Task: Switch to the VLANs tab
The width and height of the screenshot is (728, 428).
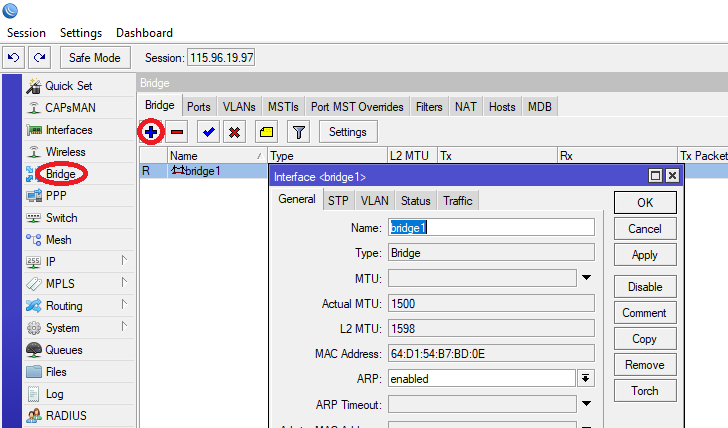Action: pos(239,107)
